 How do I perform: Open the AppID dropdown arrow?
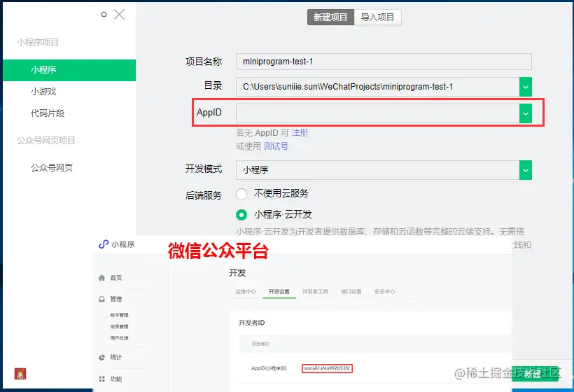[525, 113]
